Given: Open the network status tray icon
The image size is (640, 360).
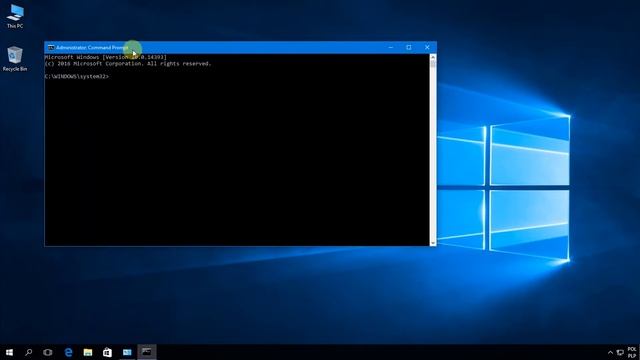Looking at the screenshot, I should click(x=620, y=353).
